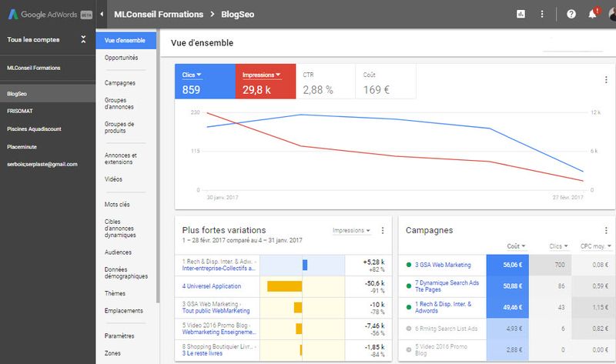Screen dimensions: 616x364
Task: Open Inter-entreprise-Collectifs ad group link
Action: pyautogui.click(x=219, y=268)
